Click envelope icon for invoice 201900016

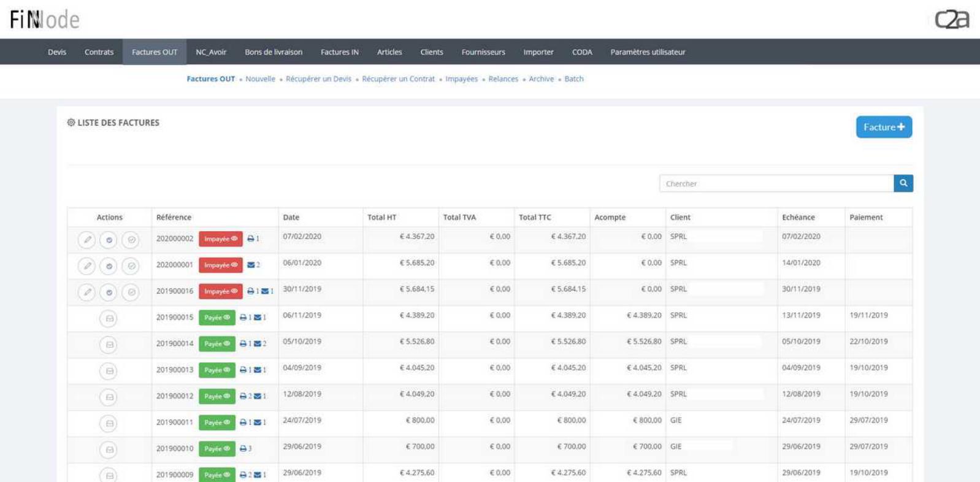click(265, 291)
